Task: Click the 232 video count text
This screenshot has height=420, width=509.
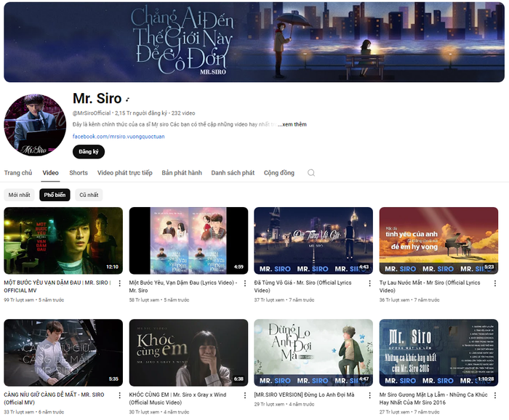Action: (x=183, y=113)
